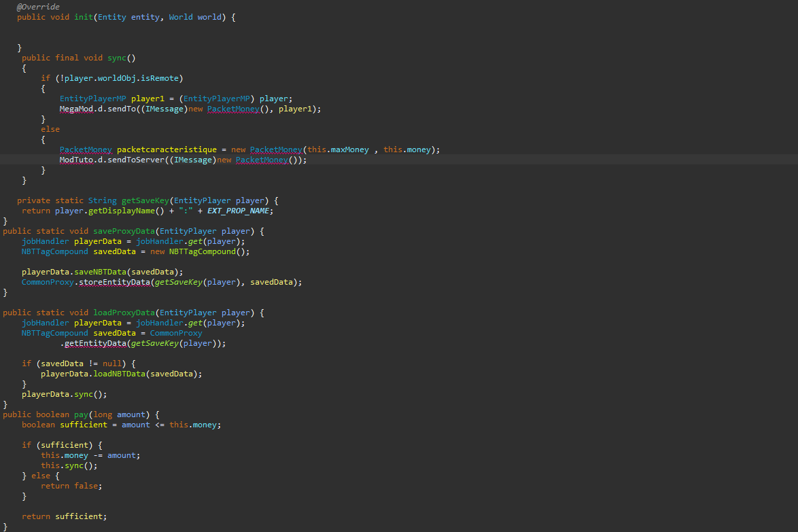Click the packetcaracteristique variable name
The image size is (798, 532).
[167, 149]
